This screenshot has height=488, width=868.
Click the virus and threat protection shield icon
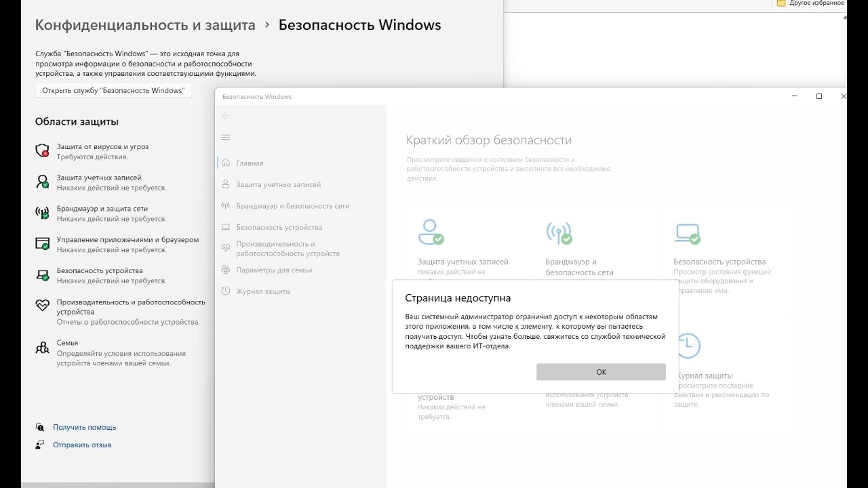coord(42,150)
